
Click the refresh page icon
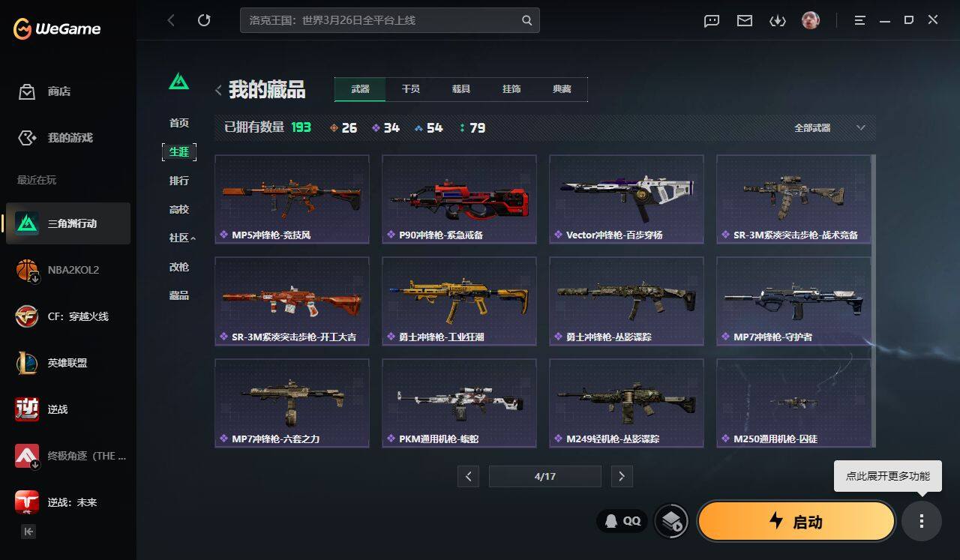pos(204,20)
